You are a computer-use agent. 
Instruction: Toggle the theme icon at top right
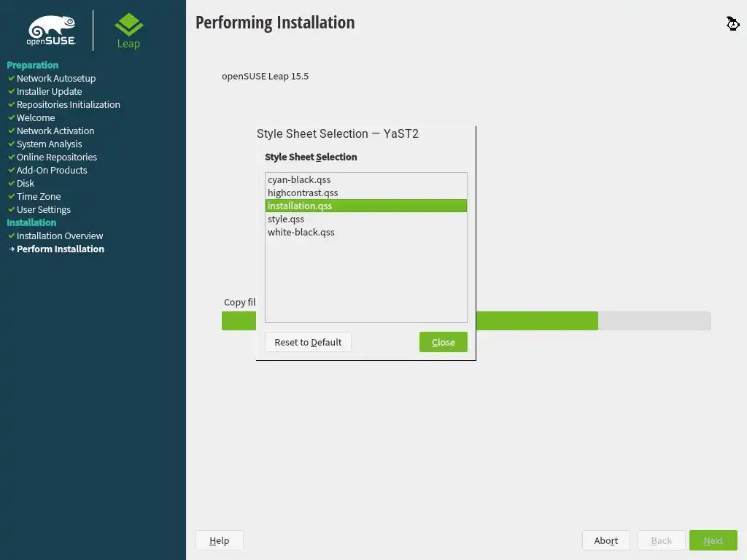point(732,23)
